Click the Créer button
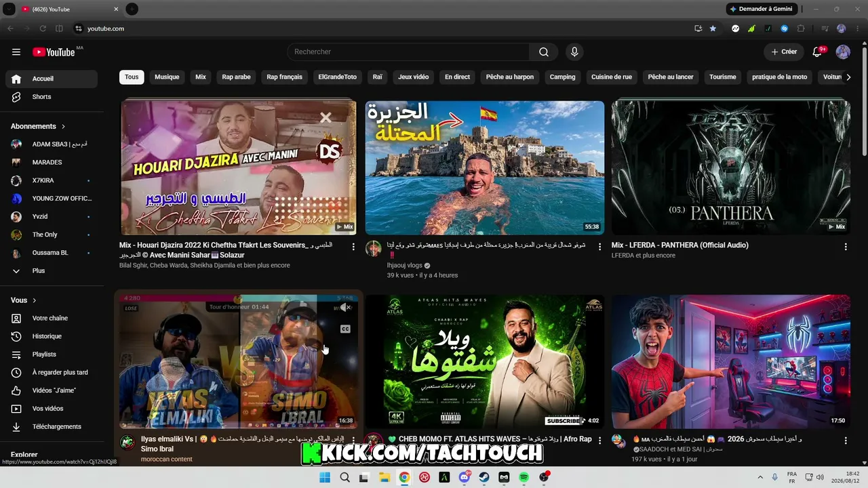Image resolution: width=868 pixels, height=488 pixels. point(784,52)
